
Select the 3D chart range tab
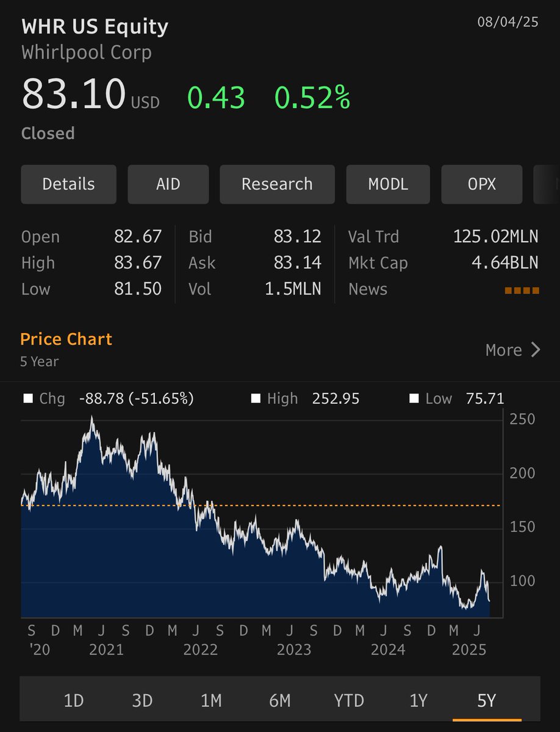142,701
